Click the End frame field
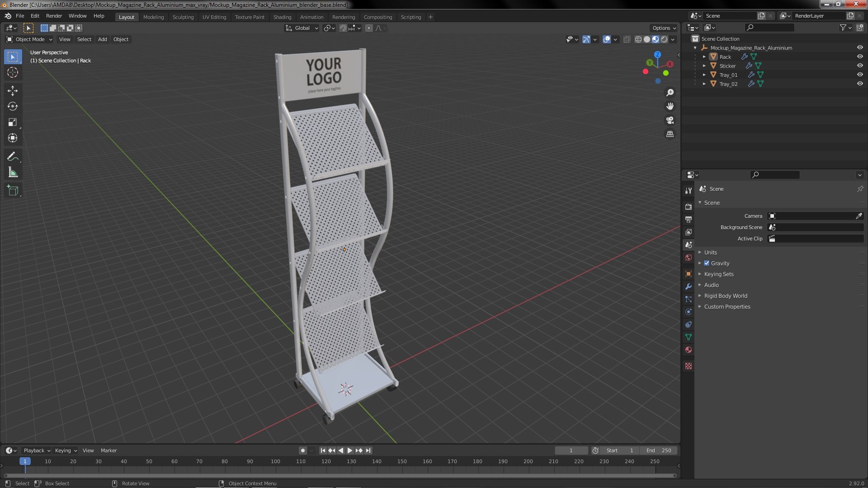Viewport: 868px width, 488px height. coord(659,450)
